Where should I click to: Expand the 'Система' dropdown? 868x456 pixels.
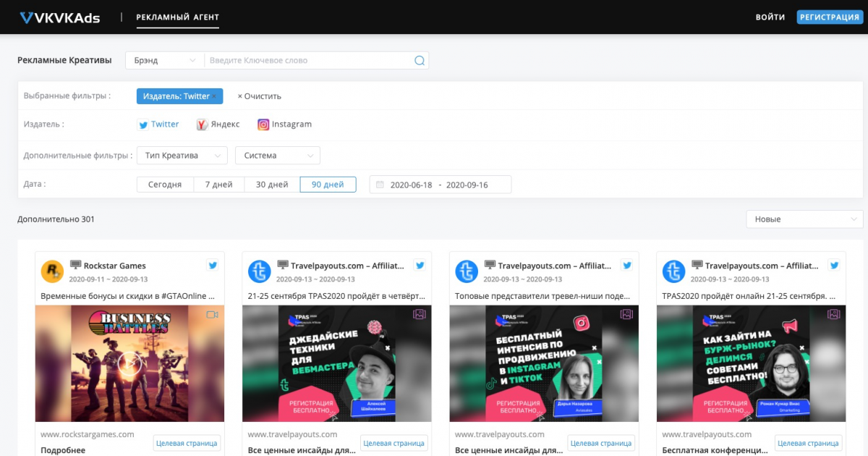(x=278, y=156)
